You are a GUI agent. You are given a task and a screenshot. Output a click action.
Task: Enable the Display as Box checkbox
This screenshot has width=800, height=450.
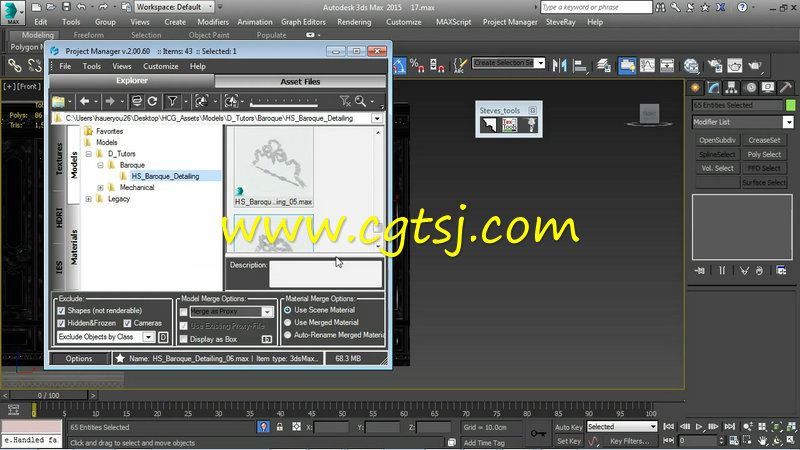coord(184,339)
